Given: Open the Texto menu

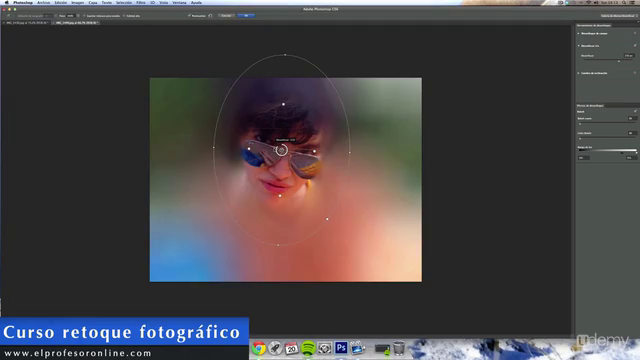Looking at the screenshot, I should click(107, 2).
